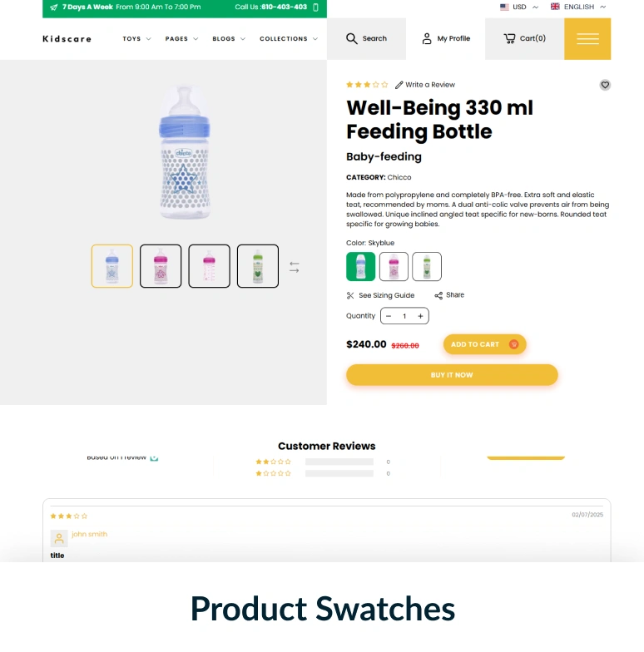This screenshot has height=652, width=644.
Task: Expand the English language dropdown
Action: (x=578, y=7)
